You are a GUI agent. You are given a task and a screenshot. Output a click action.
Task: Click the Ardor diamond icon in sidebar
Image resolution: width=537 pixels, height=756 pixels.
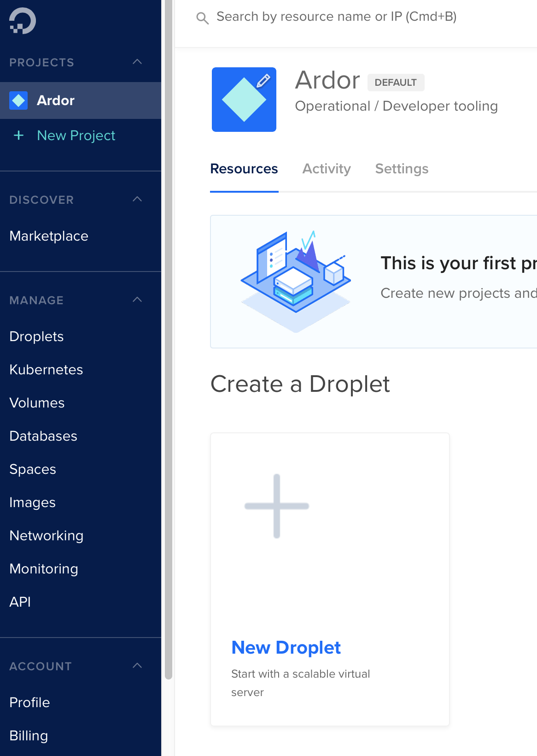click(18, 100)
